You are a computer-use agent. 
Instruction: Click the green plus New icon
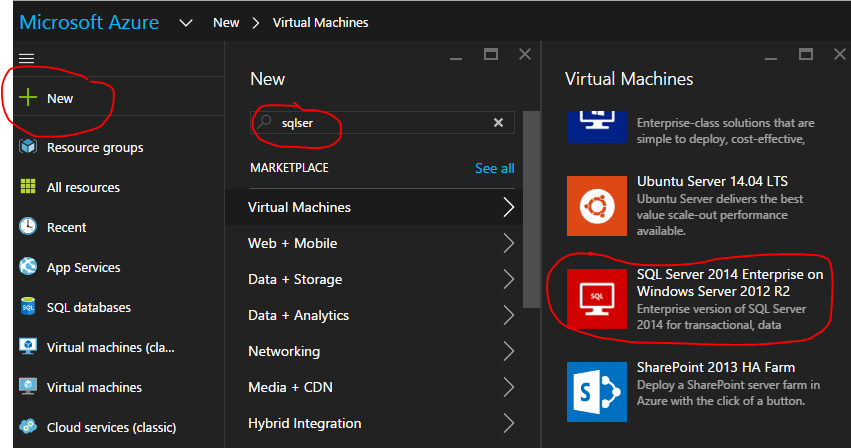click(28, 98)
